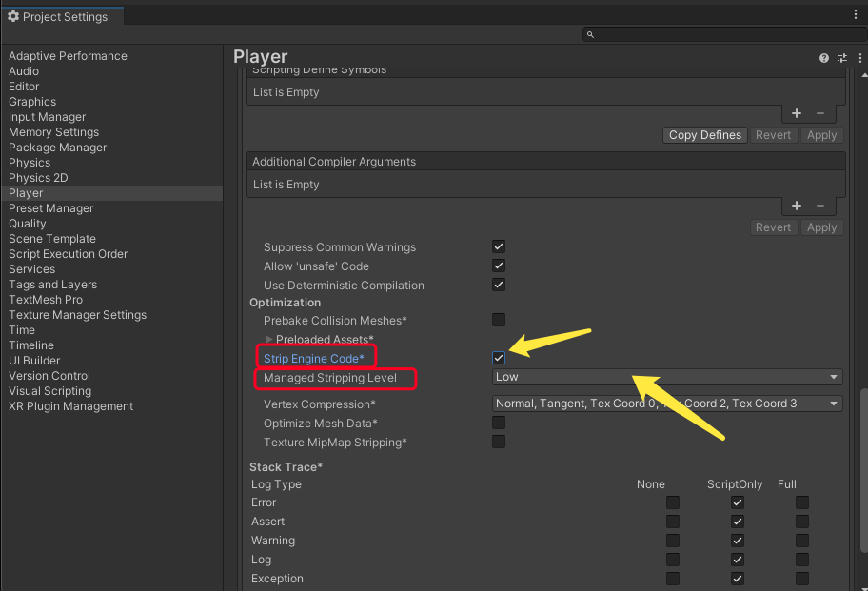Open the Player settings three-dot menu
The height and width of the screenshot is (591, 868).
coord(860,58)
